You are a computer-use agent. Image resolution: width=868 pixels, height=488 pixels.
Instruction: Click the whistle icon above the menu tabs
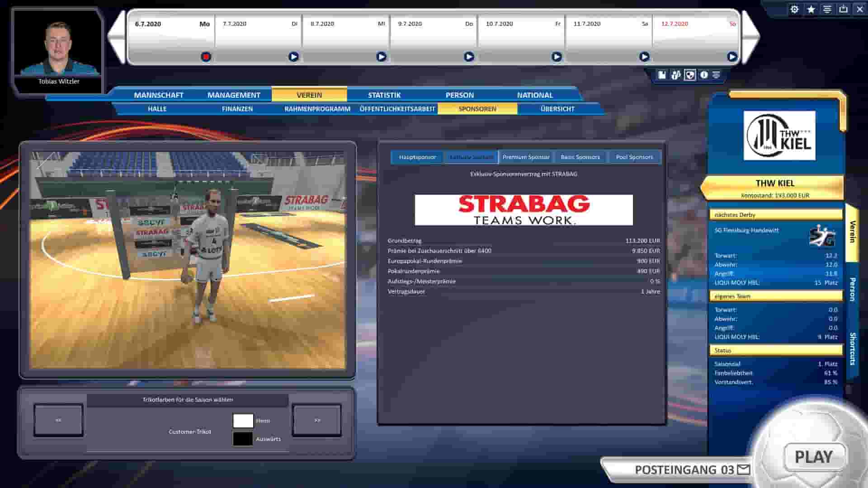point(675,75)
